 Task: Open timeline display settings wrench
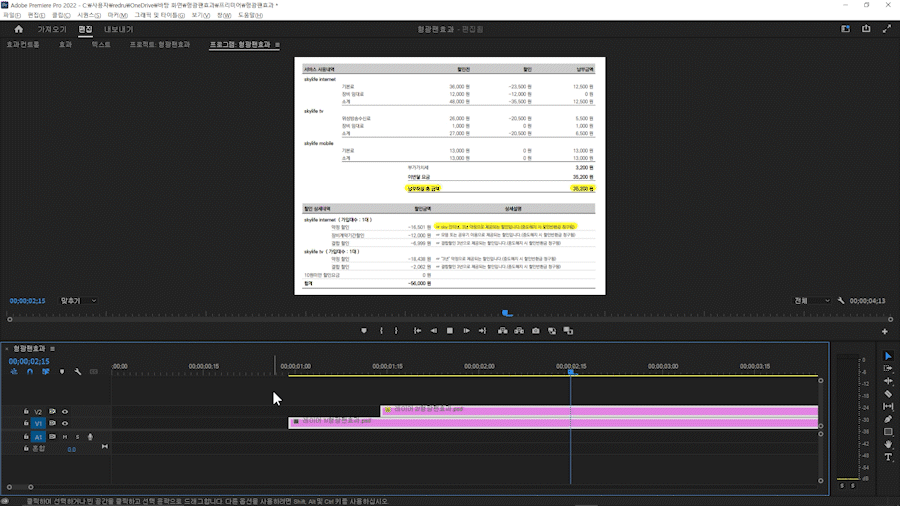click(78, 372)
